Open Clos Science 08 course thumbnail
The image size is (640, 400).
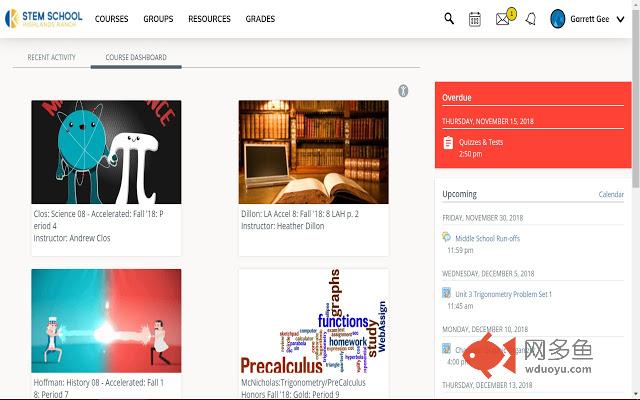(106, 152)
